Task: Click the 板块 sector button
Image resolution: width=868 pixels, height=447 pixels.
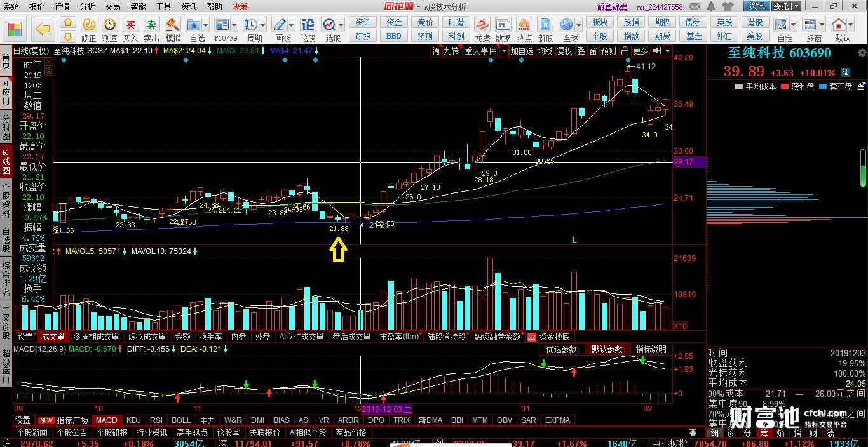Action: pyautogui.click(x=599, y=22)
